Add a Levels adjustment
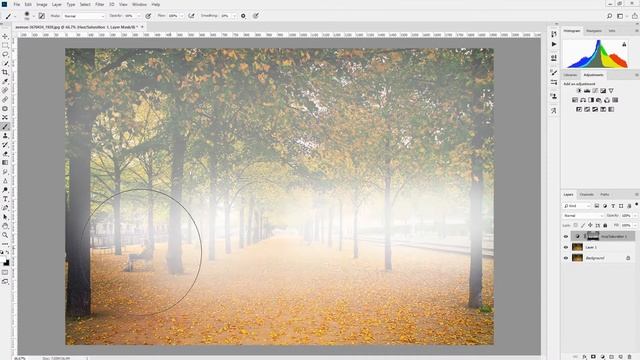This screenshot has width=640, height=360. point(587,91)
